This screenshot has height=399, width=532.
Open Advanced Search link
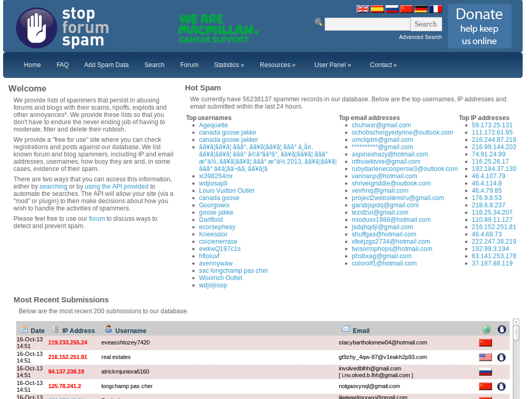click(420, 37)
